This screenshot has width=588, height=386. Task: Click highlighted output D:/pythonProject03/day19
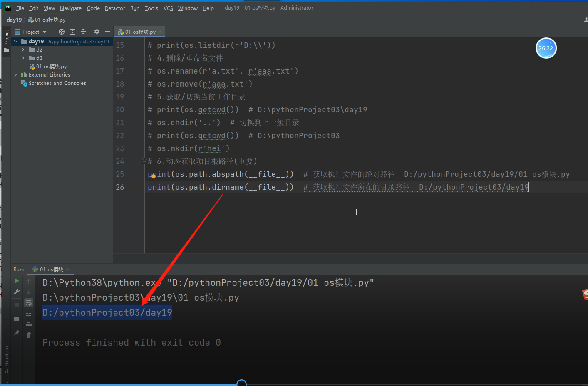(107, 312)
